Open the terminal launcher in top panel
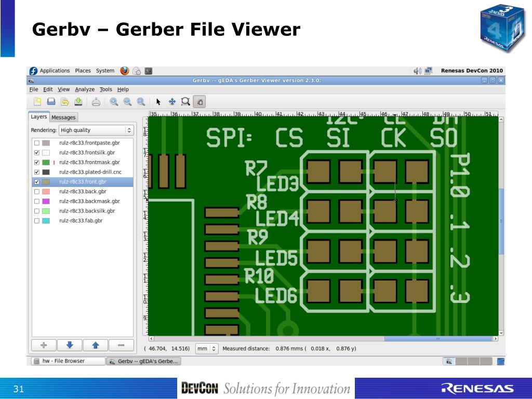532x399 pixels. click(148, 71)
